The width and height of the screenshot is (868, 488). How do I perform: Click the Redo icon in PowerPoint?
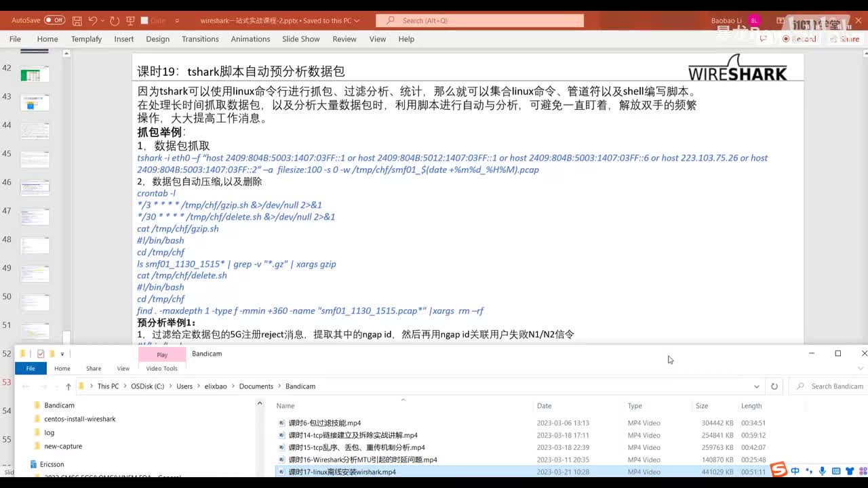click(115, 21)
